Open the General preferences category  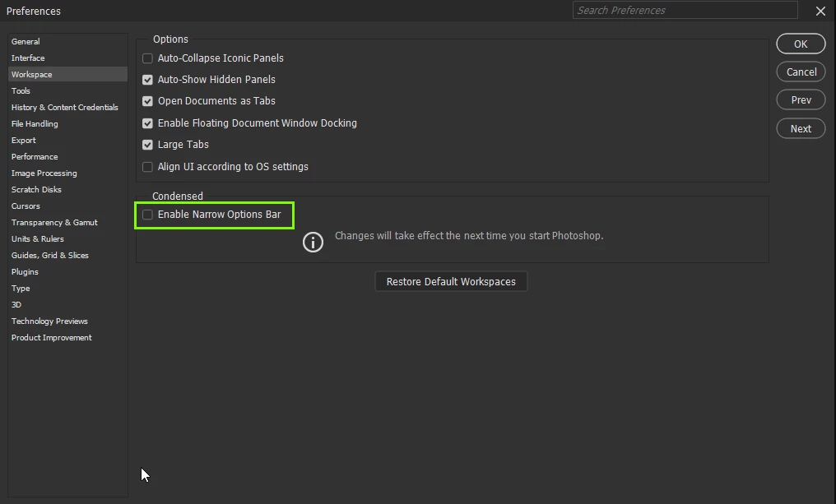pyautogui.click(x=67, y=42)
